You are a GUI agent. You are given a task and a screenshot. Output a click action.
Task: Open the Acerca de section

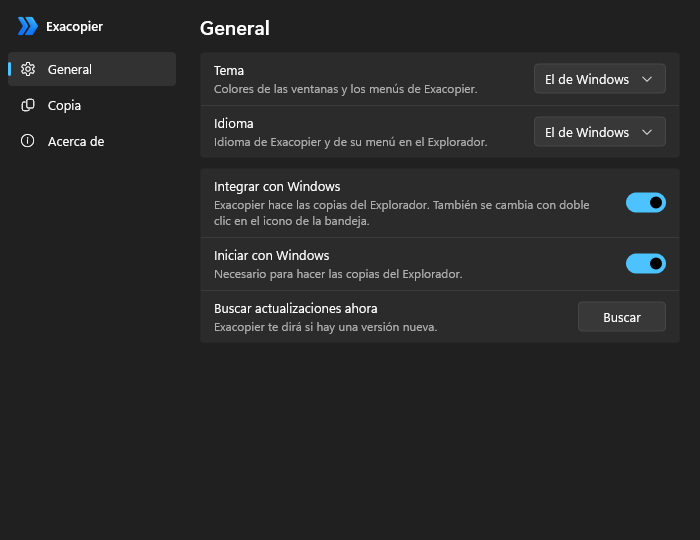(92, 141)
